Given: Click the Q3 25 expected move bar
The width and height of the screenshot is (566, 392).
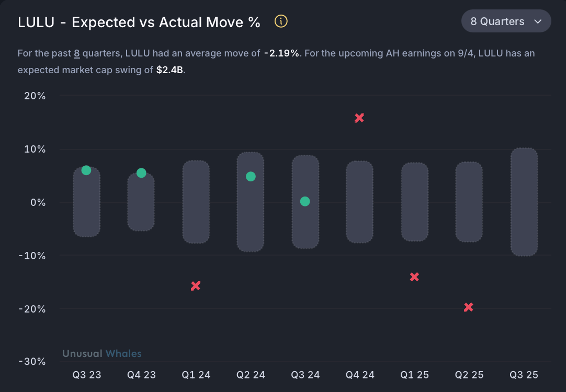Looking at the screenshot, I should pyautogui.click(x=524, y=202).
